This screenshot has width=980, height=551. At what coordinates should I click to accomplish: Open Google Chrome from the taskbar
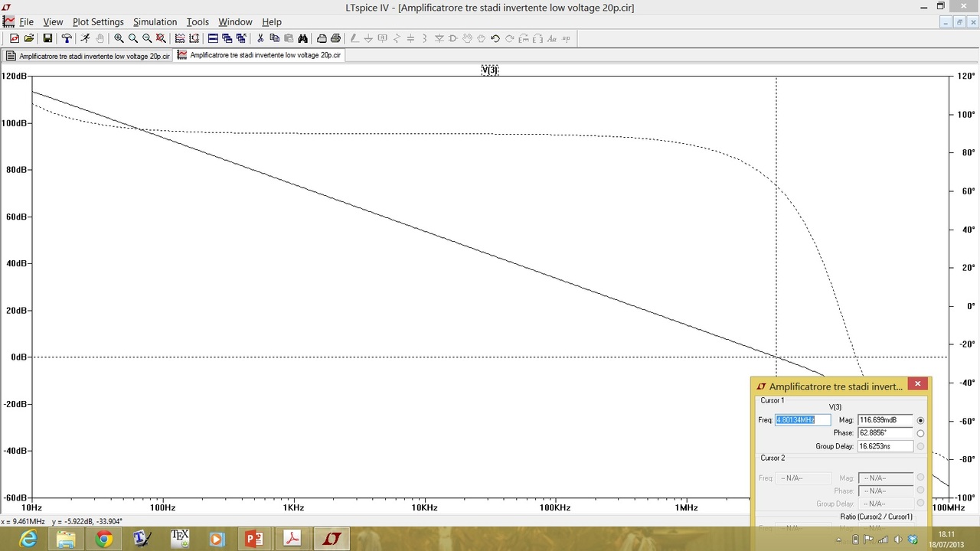[x=104, y=539]
